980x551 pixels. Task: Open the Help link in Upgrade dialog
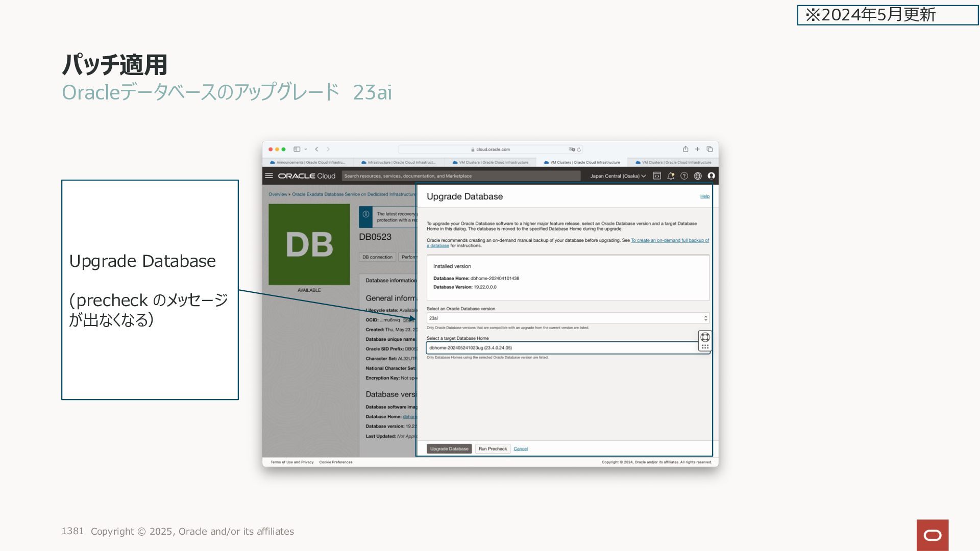pos(704,196)
